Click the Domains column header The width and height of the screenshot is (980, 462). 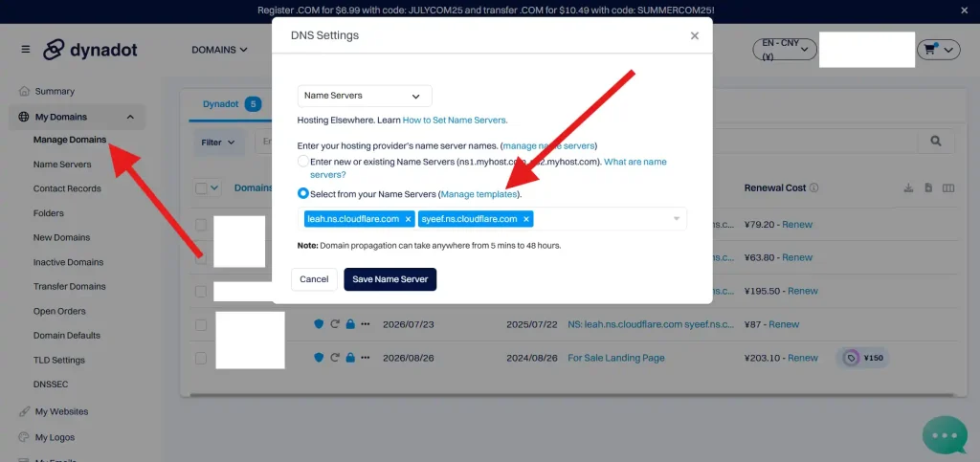coord(254,187)
